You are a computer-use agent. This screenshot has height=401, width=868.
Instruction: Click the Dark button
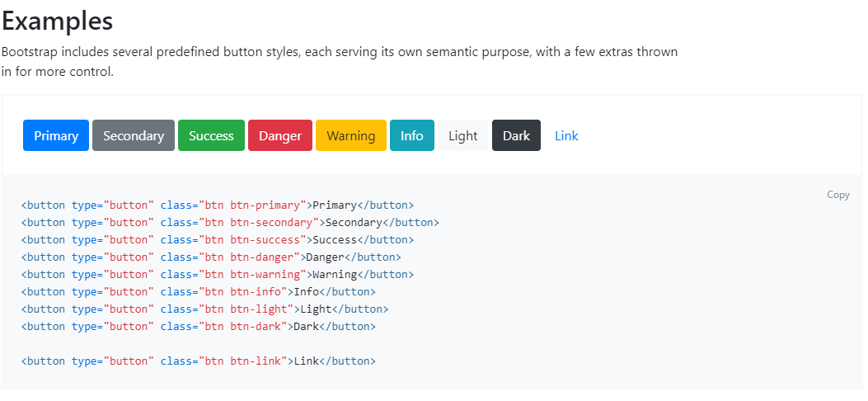click(516, 135)
